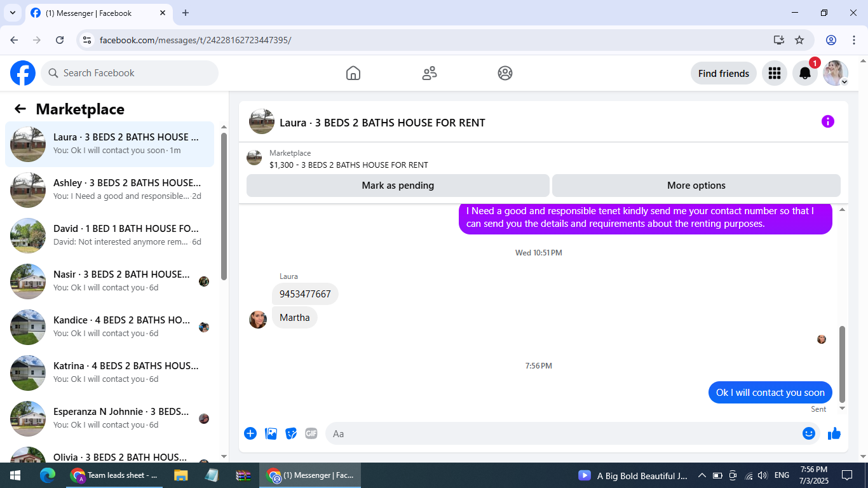Open Windows Start menu
Screen dimensions: 868x488
click(15, 475)
